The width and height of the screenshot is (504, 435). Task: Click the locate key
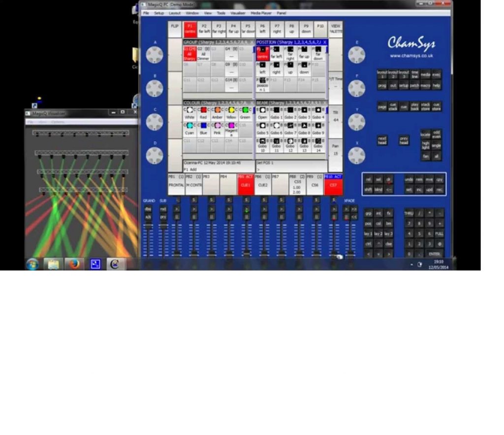point(426,134)
